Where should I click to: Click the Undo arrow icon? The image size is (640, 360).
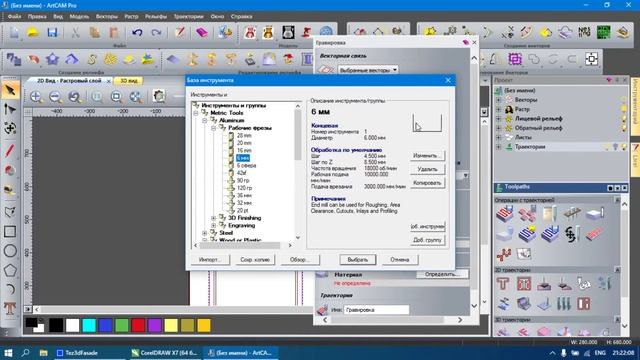click(137, 32)
